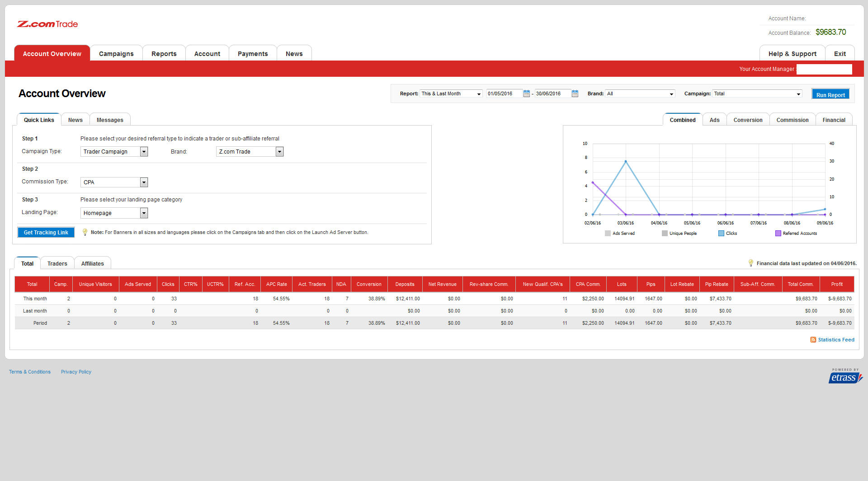
Task: Click the Z.com Trade logo
Action: [x=47, y=24]
